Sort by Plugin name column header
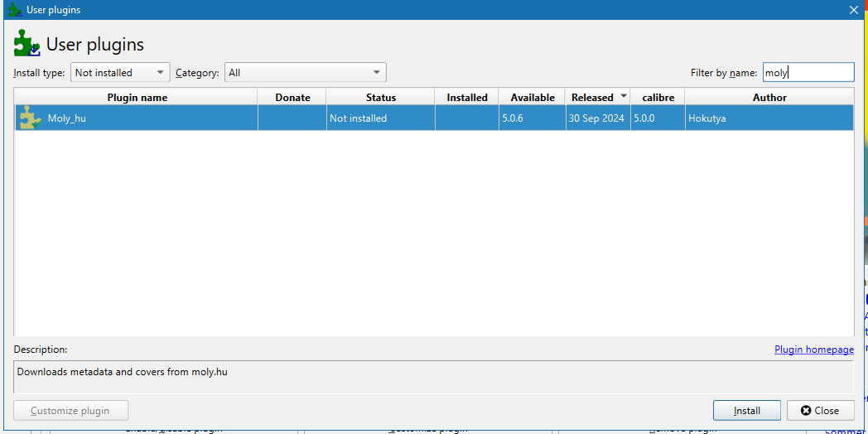The height and width of the screenshot is (434, 868). (137, 98)
